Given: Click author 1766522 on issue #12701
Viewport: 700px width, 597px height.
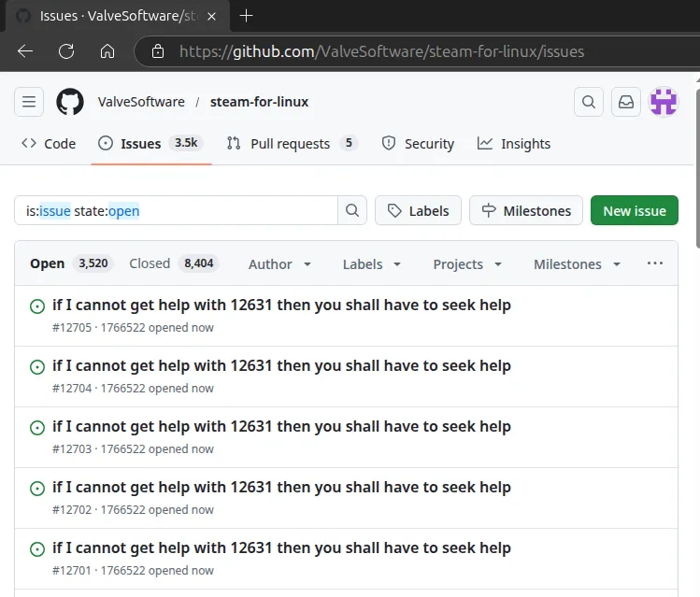Looking at the screenshot, I should click(123, 570).
